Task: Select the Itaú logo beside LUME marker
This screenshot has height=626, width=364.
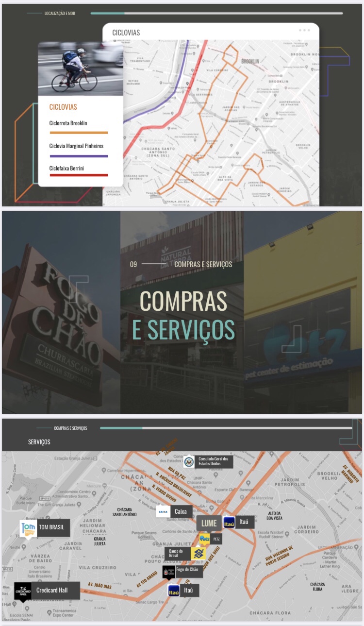Action: coord(229,522)
